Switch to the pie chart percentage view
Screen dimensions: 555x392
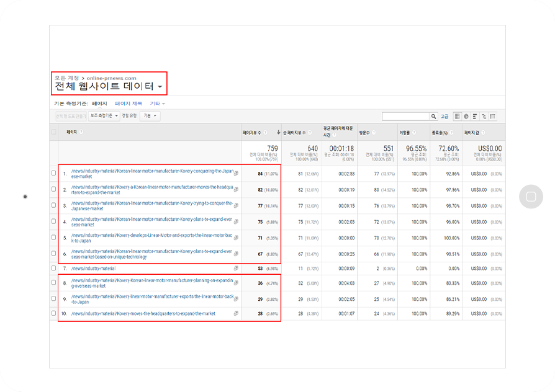[x=466, y=117]
